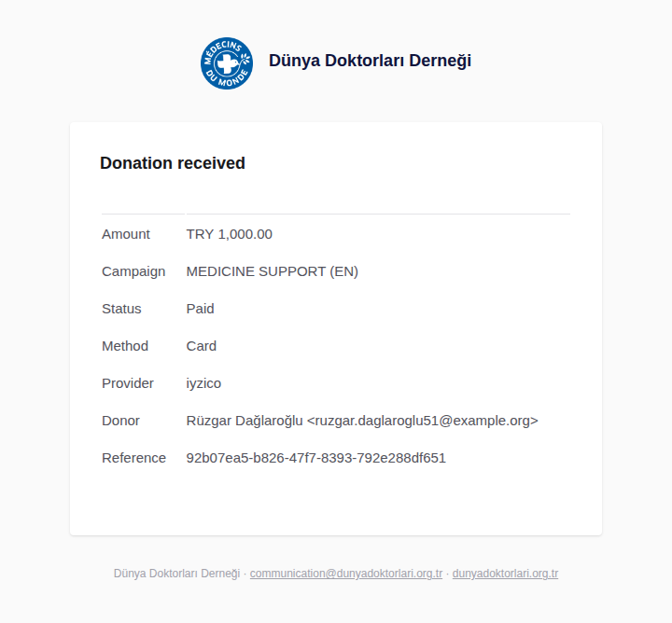Select the Paid status value
Image resolution: width=672 pixels, height=623 pixels.
coord(200,309)
